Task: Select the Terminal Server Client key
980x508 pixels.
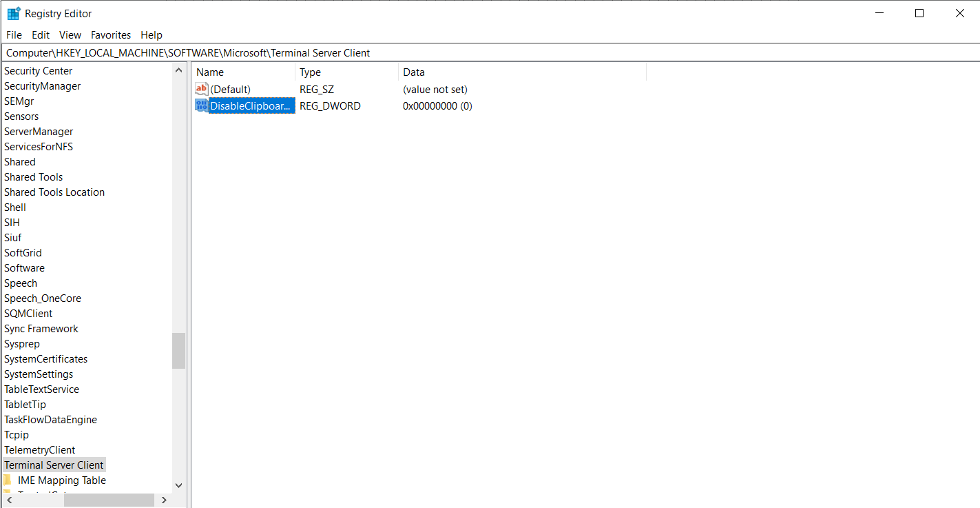Action: tap(54, 465)
